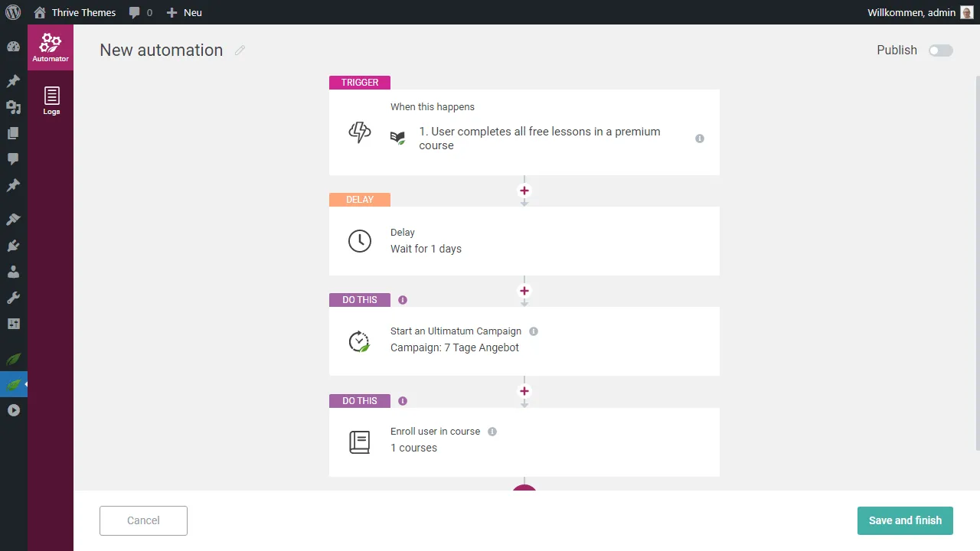980x551 pixels.
Task: Add a step between Trigger and Delay
Action: (524, 191)
